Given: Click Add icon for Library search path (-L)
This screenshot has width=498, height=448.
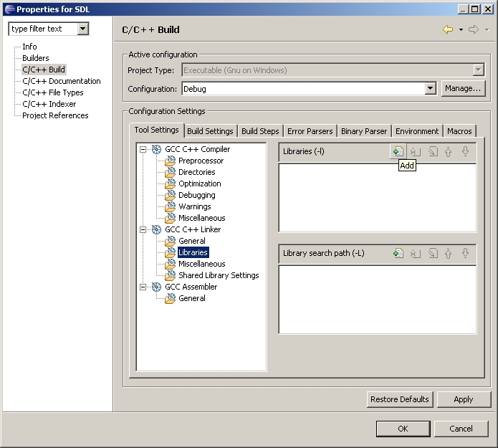Looking at the screenshot, I should point(398,253).
